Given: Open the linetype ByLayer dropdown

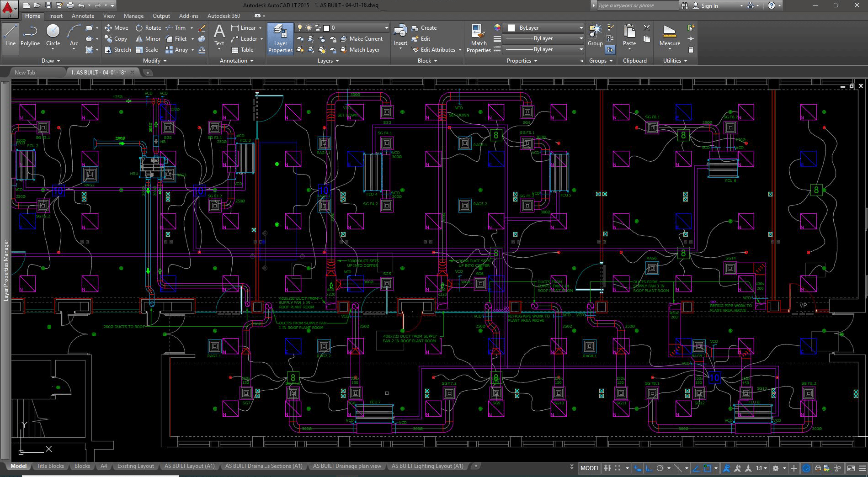Looking at the screenshot, I should pyautogui.click(x=543, y=49).
